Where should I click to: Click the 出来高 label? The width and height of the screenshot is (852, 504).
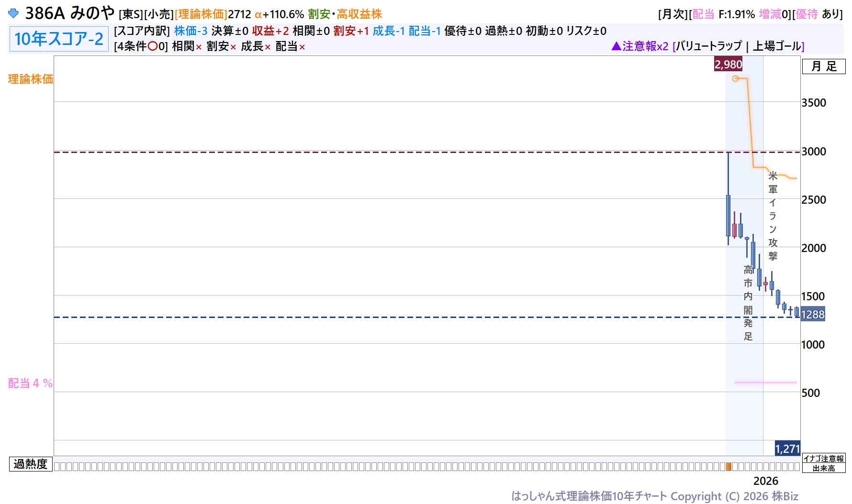point(824,468)
